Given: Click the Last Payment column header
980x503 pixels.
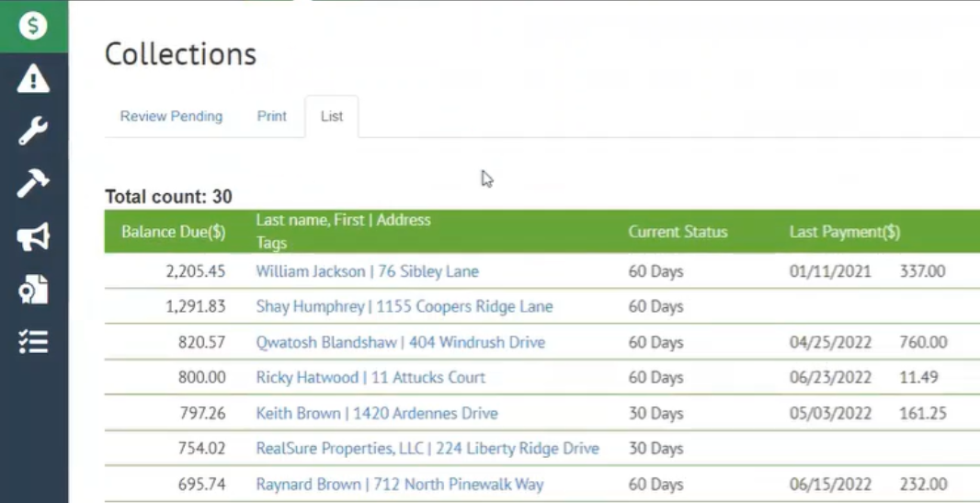Looking at the screenshot, I should click(844, 232).
